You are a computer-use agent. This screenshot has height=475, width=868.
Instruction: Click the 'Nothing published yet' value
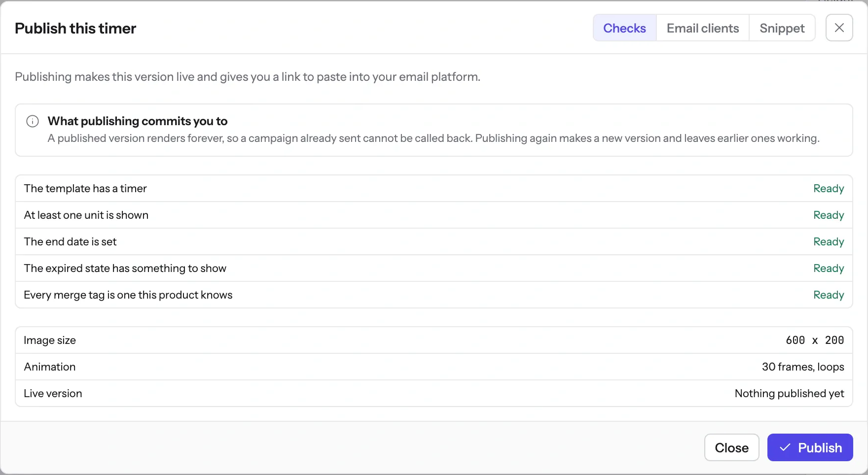789,393
